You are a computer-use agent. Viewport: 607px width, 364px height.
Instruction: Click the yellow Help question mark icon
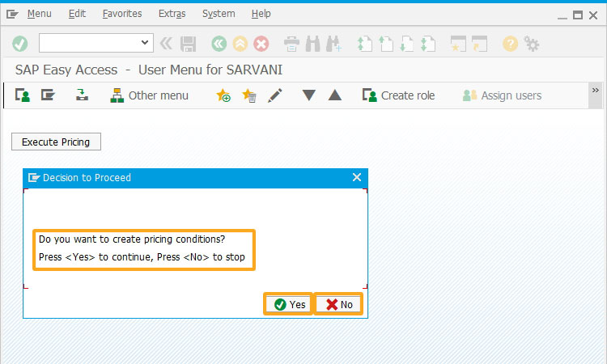tap(510, 44)
